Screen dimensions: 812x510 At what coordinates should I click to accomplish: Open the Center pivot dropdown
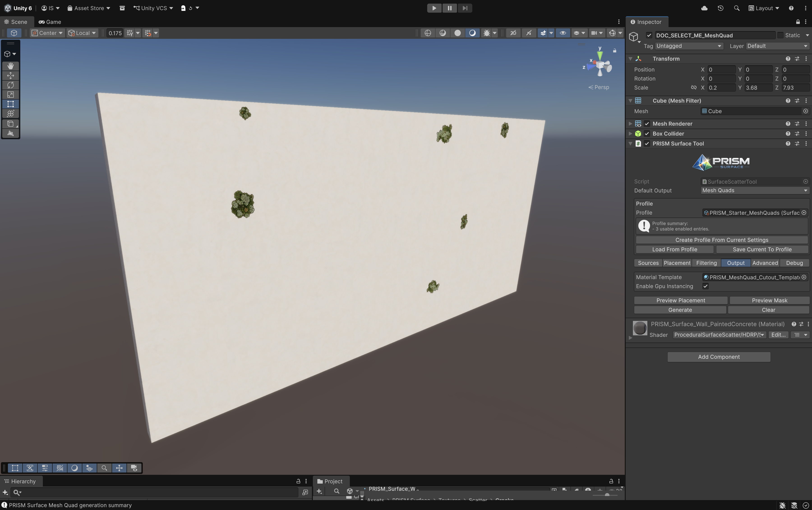point(47,33)
